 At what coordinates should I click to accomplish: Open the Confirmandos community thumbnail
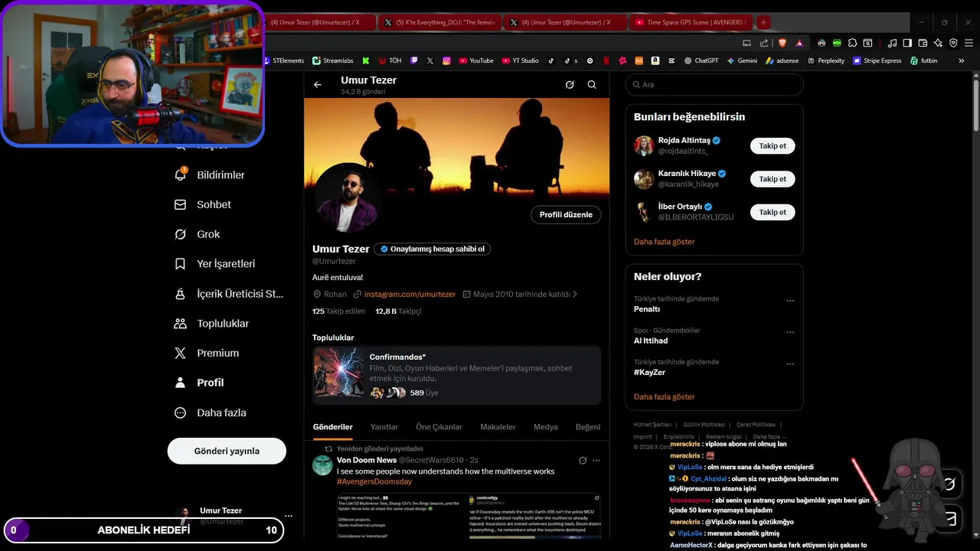[x=339, y=373]
